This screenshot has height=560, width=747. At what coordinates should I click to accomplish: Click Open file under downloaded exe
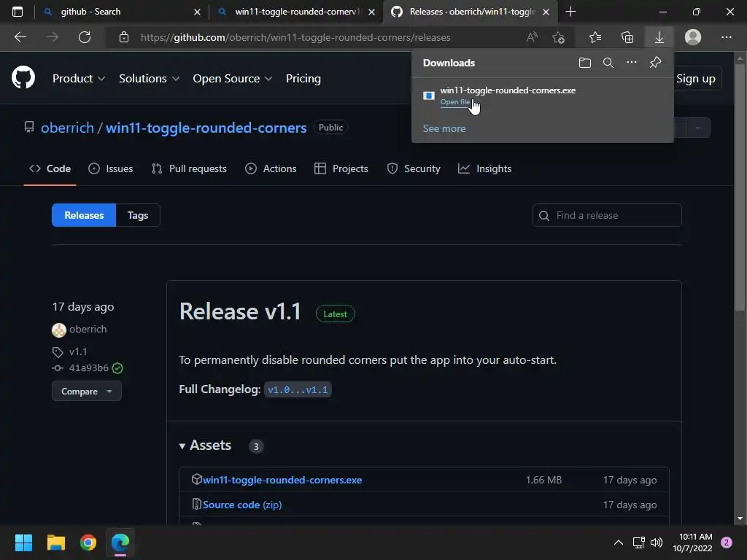pos(455,102)
